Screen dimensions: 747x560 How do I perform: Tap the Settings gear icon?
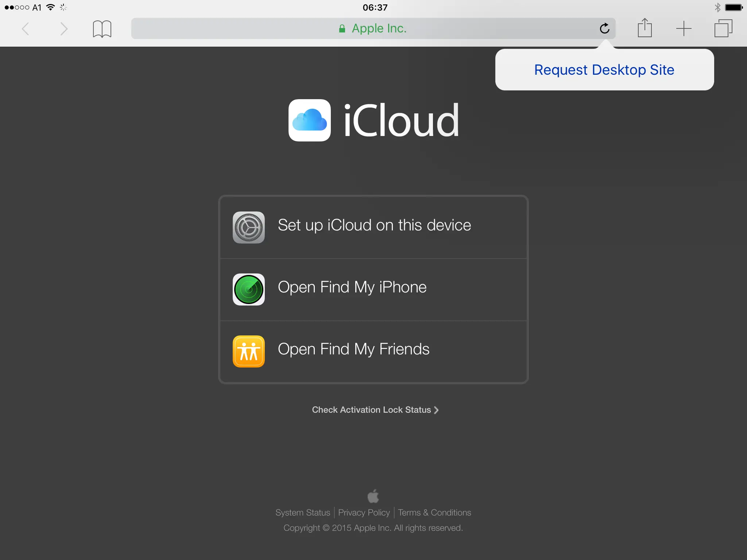click(249, 227)
